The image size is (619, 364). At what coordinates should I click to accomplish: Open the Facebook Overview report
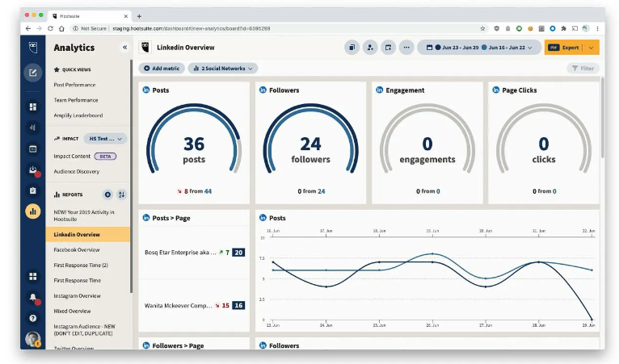77,249
